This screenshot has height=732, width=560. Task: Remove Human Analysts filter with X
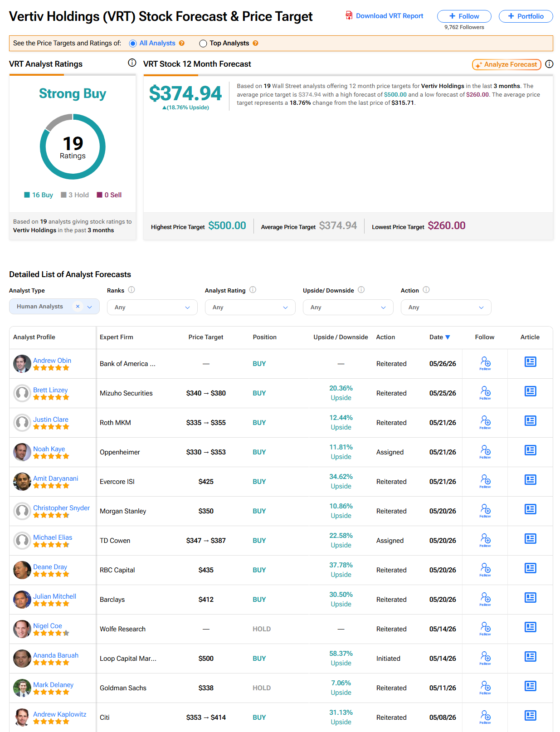click(78, 307)
